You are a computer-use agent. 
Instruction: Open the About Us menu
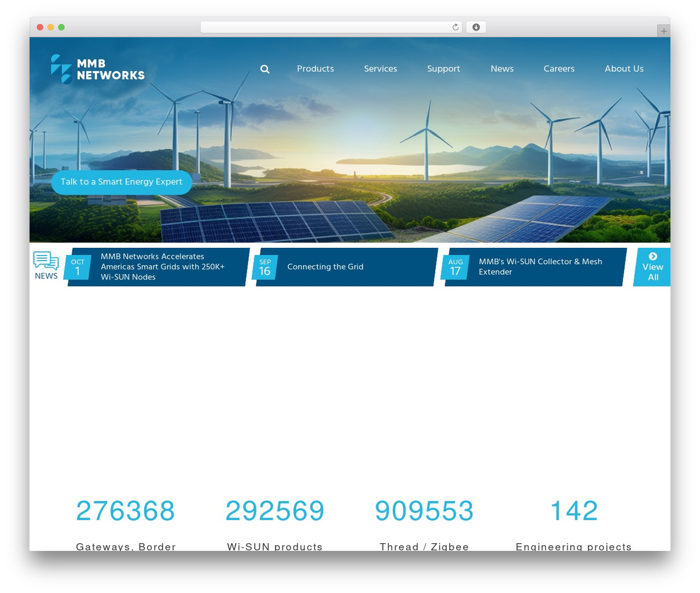pos(624,69)
